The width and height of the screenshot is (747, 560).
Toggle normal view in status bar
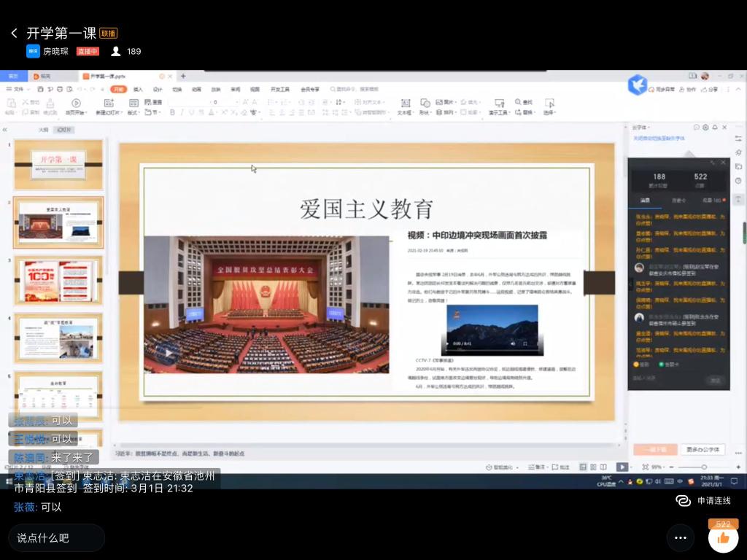pos(583,467)
